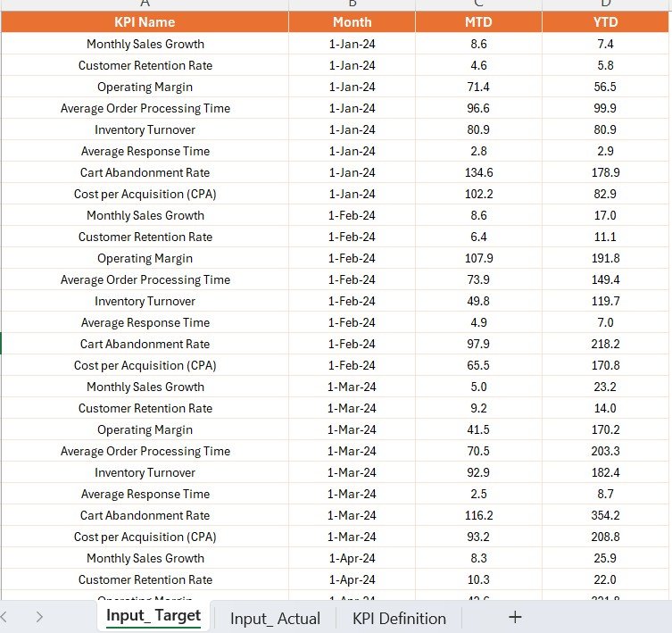Select the Month header cell

pyautogui.click(x=352, y=21)
